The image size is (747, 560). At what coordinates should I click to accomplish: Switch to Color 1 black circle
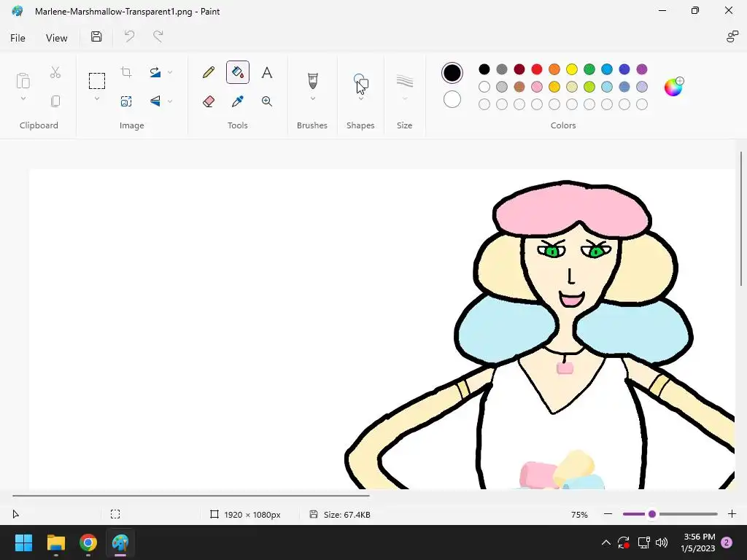point(452,73)
